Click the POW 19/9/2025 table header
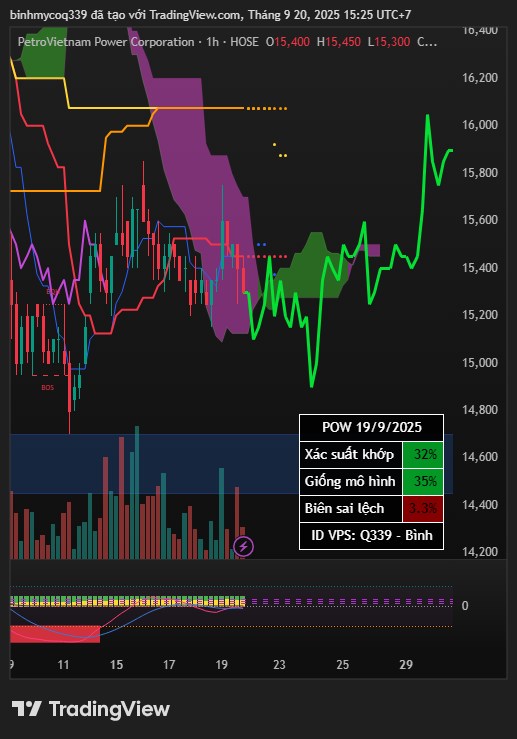 point(371,427)
